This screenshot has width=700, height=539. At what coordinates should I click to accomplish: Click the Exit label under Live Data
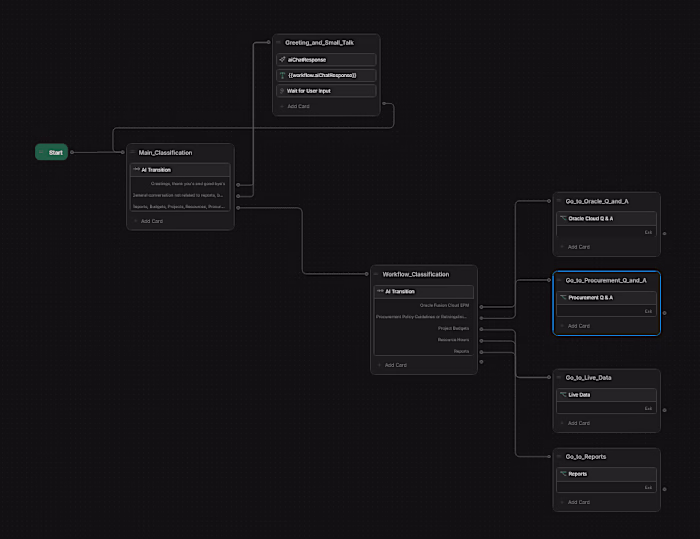(648, 409)
